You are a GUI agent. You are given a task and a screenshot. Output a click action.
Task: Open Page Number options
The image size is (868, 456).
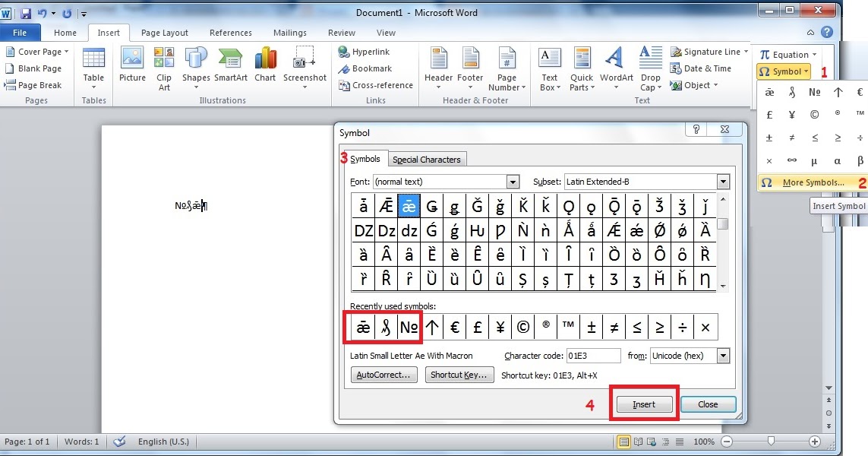507,68
